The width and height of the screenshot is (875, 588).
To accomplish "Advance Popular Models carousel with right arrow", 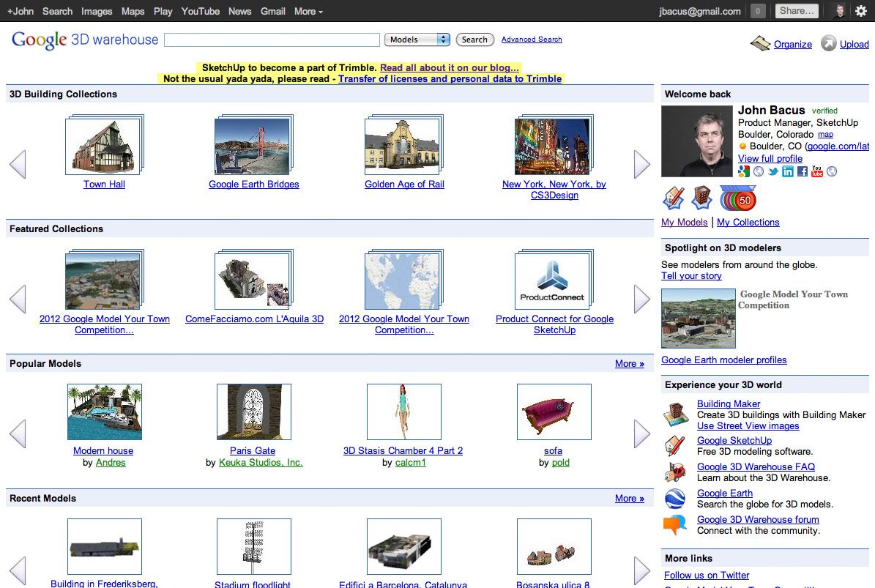I will coord(641,433).
